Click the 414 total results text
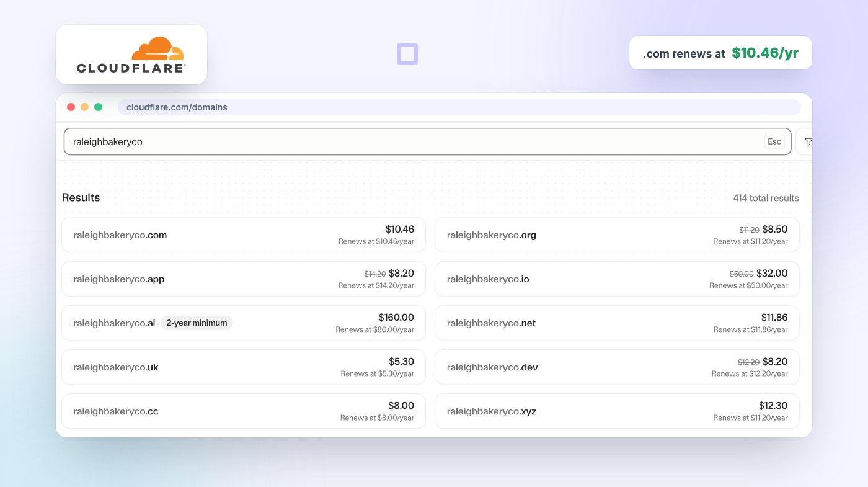The image size is (868, 487). tap(766, 198)
